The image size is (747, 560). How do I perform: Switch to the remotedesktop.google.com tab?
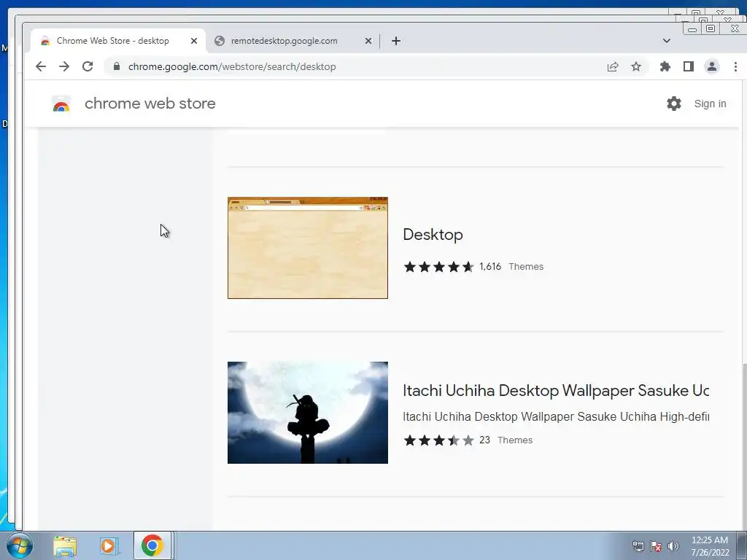293,41
